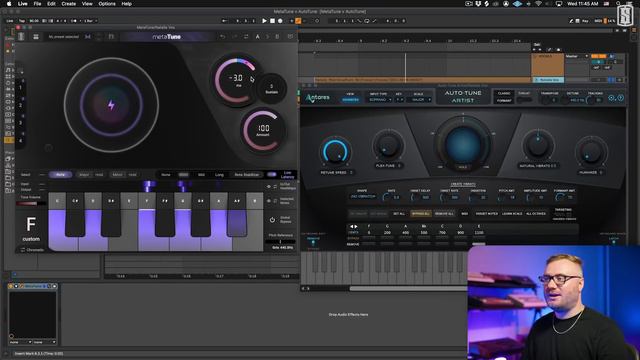
Task: Click the Bypass All button
Action: (420, 213)
